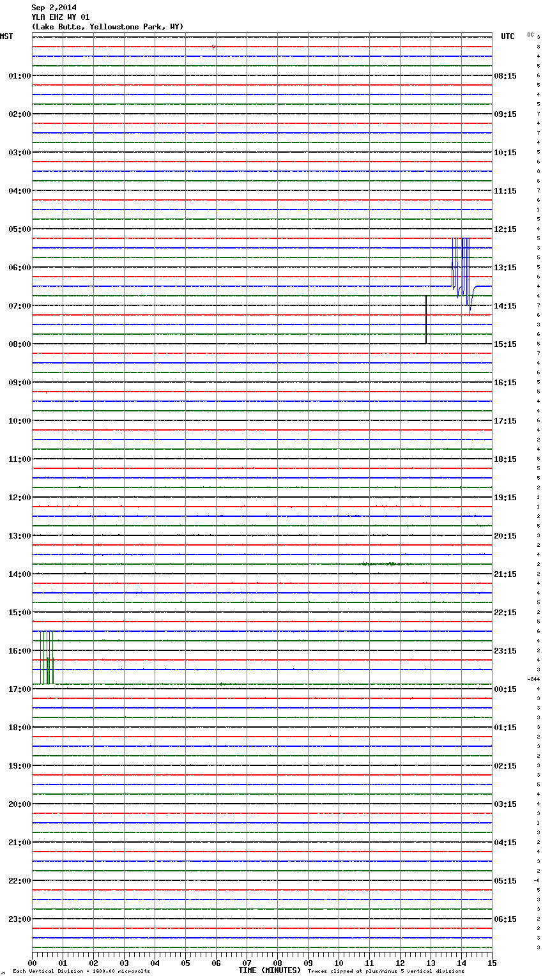The image size is (543, 980).
Task: Click the 08:15 UTC time label
Action: 505,76
